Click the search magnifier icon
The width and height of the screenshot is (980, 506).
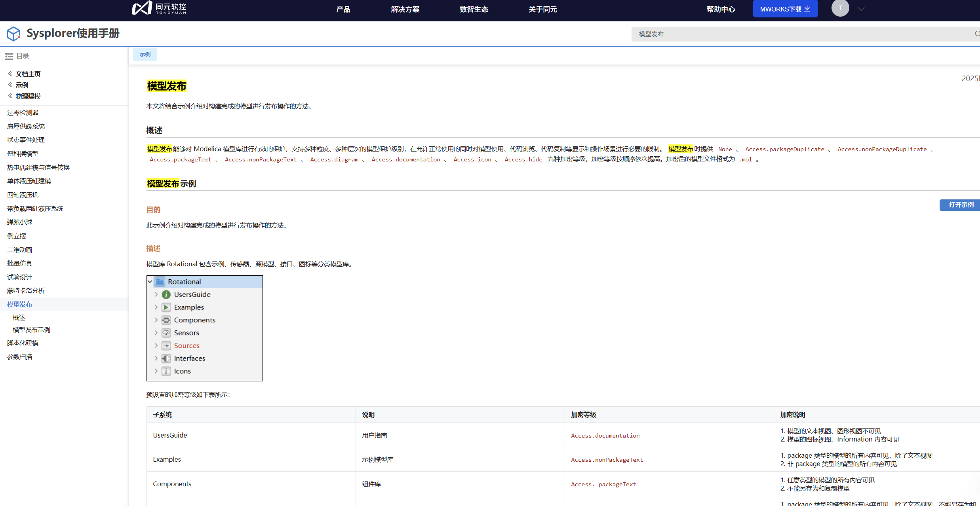pos(977,34)
